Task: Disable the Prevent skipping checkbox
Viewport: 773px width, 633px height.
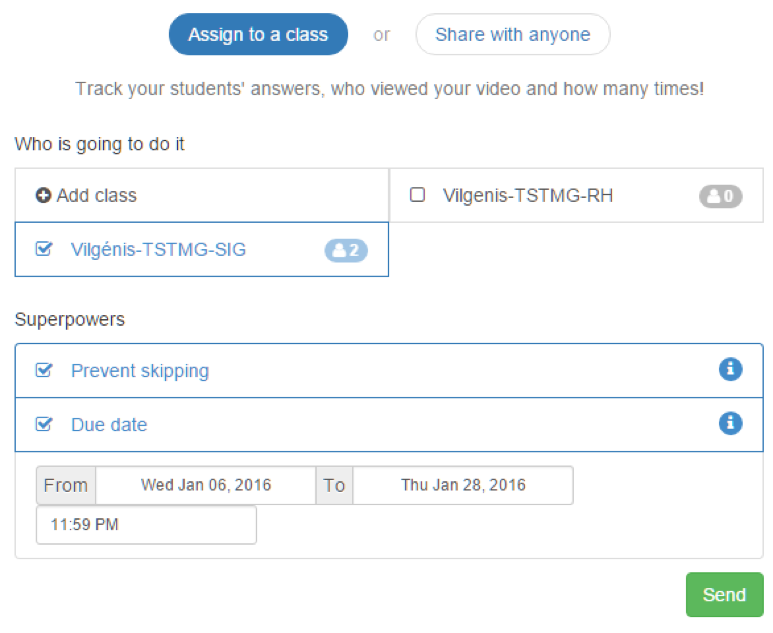Action: click(x=43, y=371)
